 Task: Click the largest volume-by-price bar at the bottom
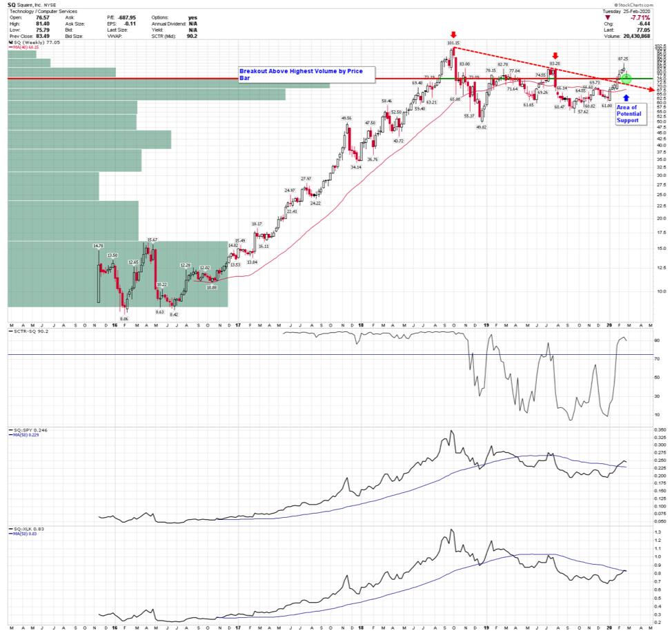pyautogui.click(x=117, y=273)
